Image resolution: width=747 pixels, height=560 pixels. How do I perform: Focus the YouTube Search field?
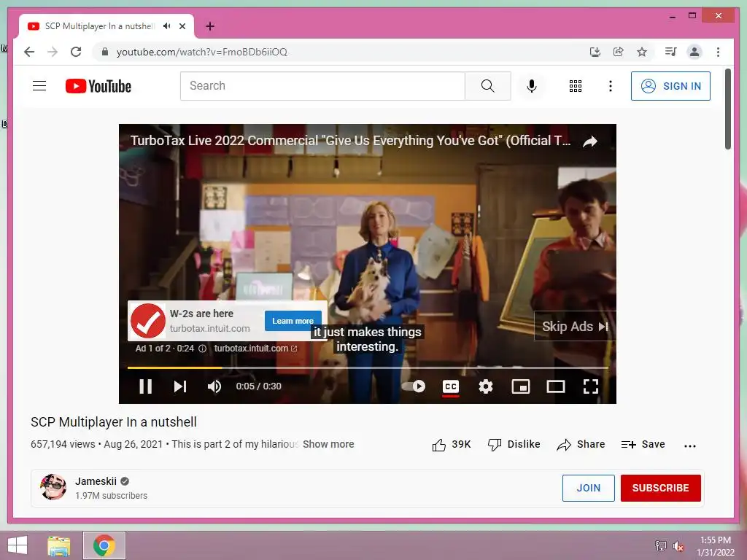click(x=322, y=86)
